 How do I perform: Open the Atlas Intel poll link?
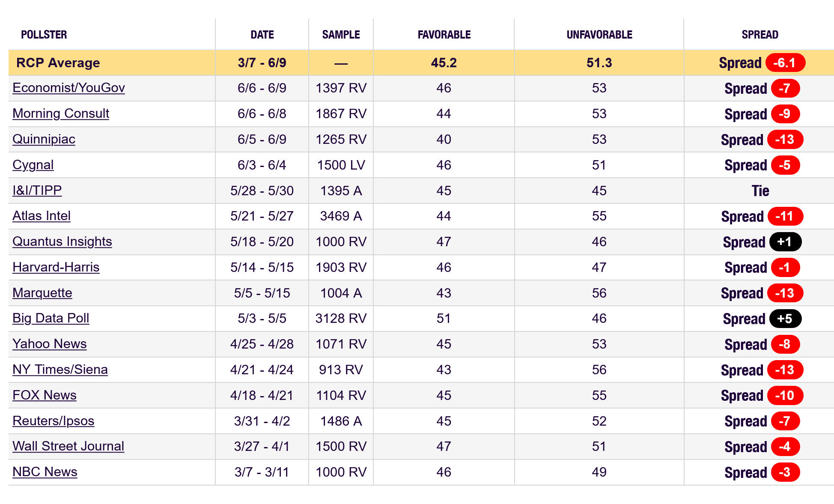click(41, 216)
